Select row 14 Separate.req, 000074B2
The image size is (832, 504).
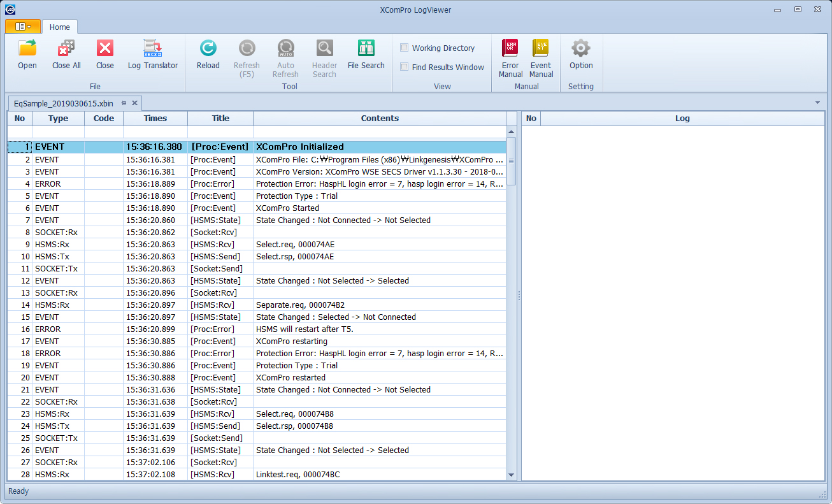[257, 305]
